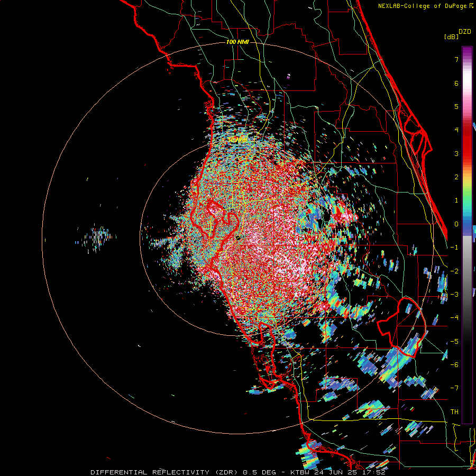The image size is (476, 476).
Task: Select the 4 dB tick label on scale
Action: (x=456, y=130)
